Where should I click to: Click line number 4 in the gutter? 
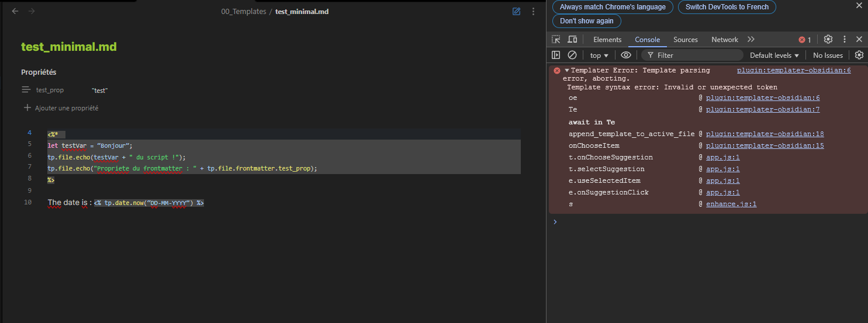[x=29, y=134]
